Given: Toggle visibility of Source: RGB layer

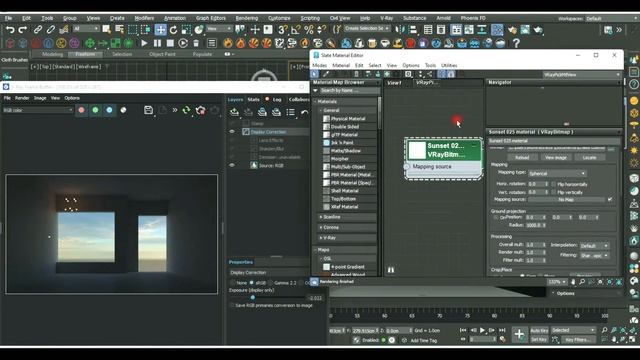Looking at the screenshot, I should pos(232,165).
